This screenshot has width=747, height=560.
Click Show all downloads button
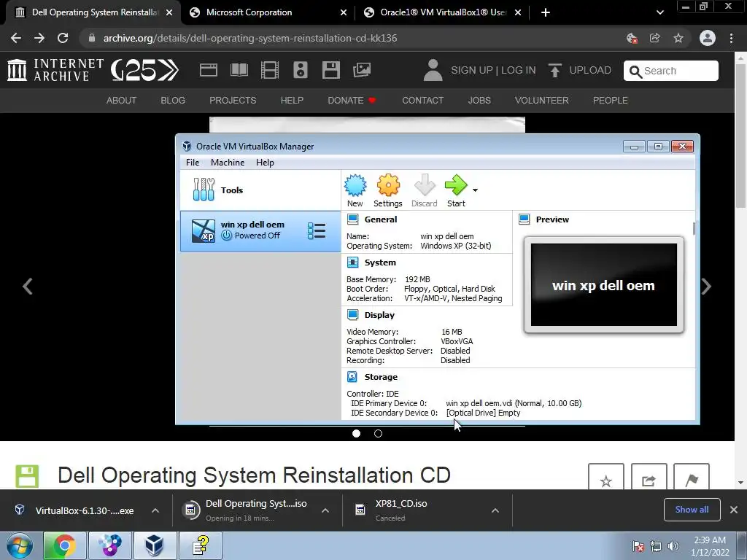692,510
